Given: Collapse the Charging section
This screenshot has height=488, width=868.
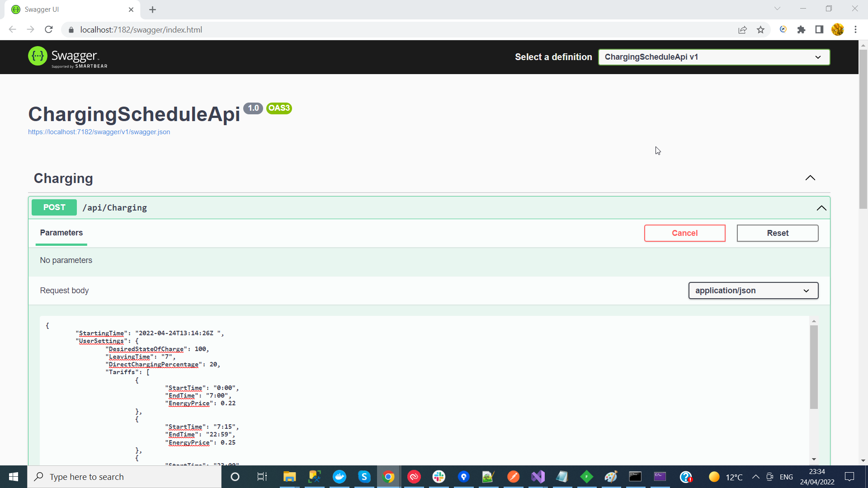Looking at the screenshot, I should [x=810, y=178].
